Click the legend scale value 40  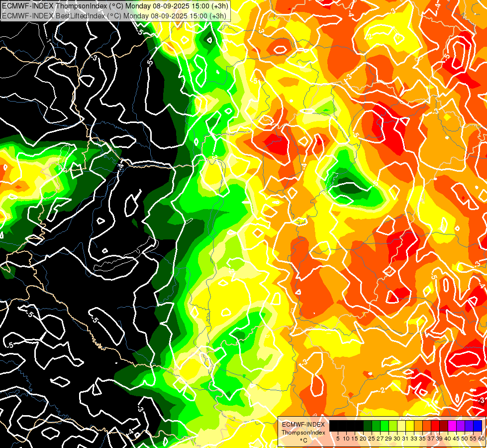click(447, 439)
